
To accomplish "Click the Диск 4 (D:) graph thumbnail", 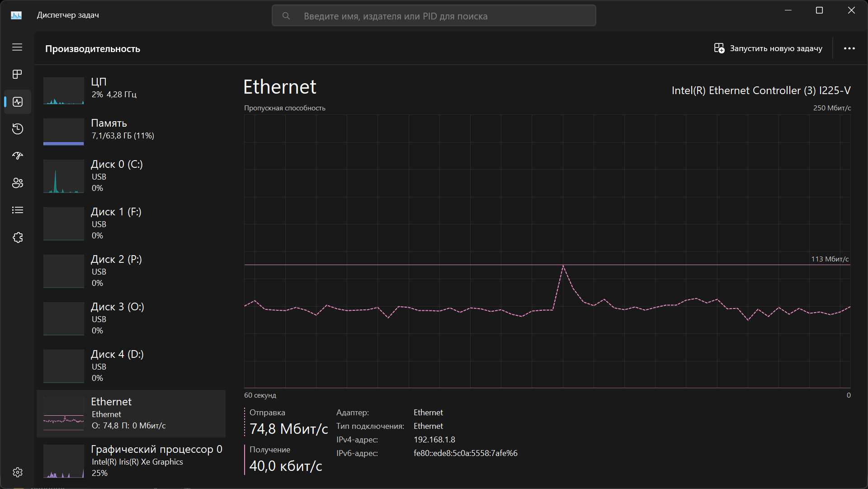I will (x=64, y=366).
